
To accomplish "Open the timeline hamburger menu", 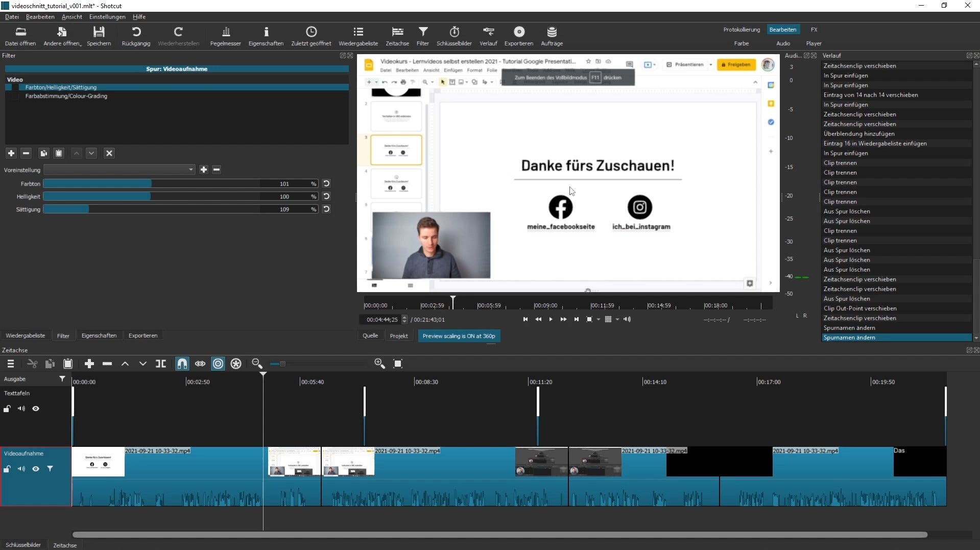I will (10, 364).
